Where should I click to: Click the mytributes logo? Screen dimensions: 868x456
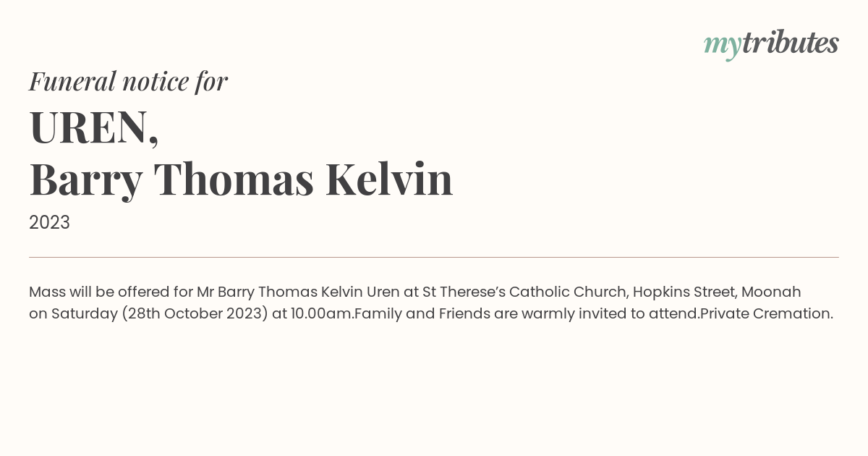[x=771, y=44]
